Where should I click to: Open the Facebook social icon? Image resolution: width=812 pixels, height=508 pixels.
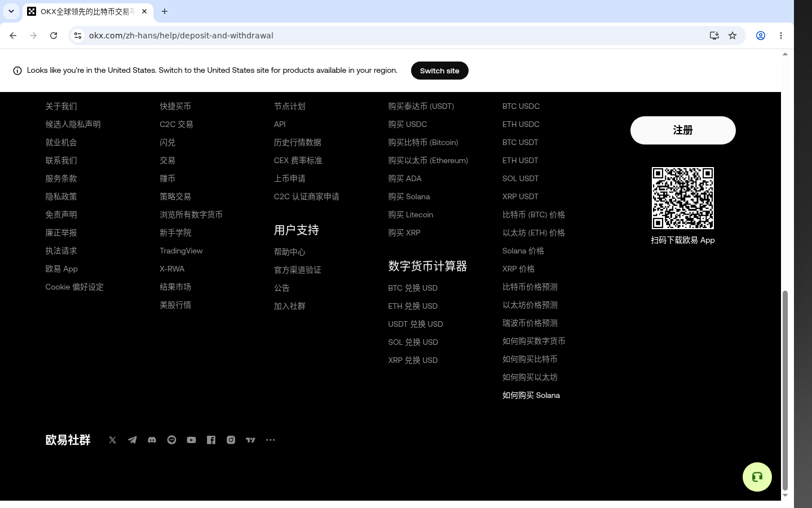211,440
